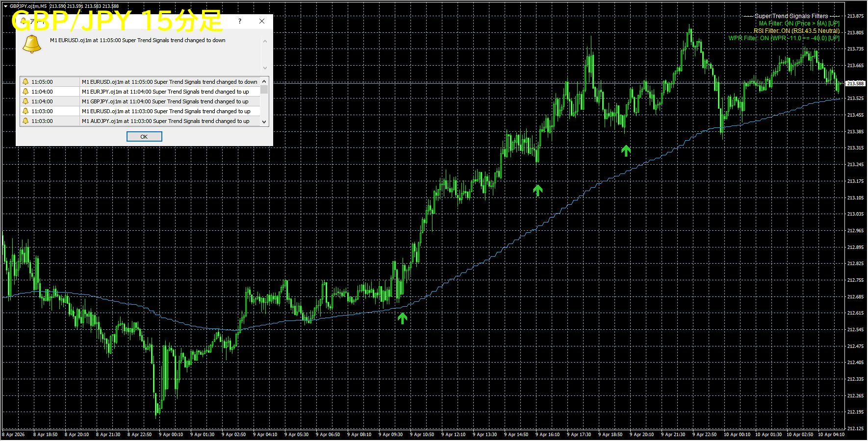This screenshot has height=441, width=868.
Task: Click the large golden bell alert icon
Action: (32, 44)
